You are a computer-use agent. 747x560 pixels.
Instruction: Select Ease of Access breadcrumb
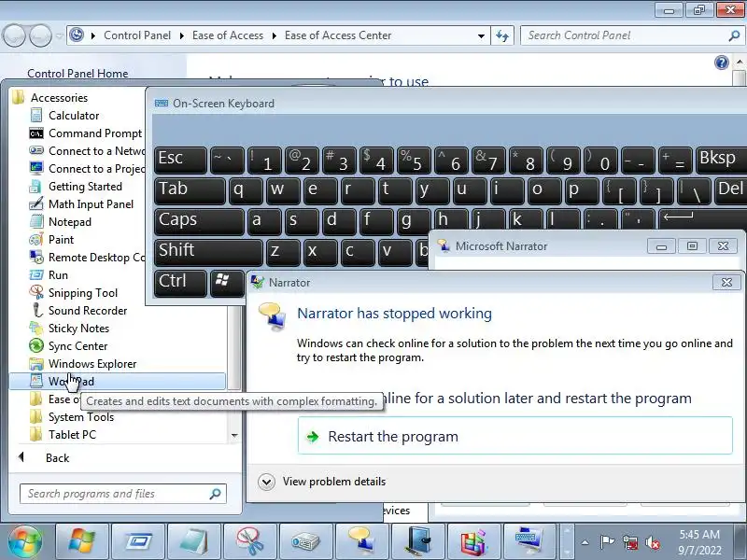pyautogui.click(x=228, y=35)
